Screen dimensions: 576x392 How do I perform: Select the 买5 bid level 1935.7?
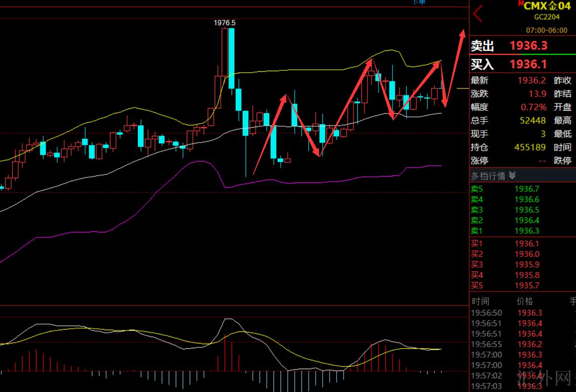click(x=527, y=285)
